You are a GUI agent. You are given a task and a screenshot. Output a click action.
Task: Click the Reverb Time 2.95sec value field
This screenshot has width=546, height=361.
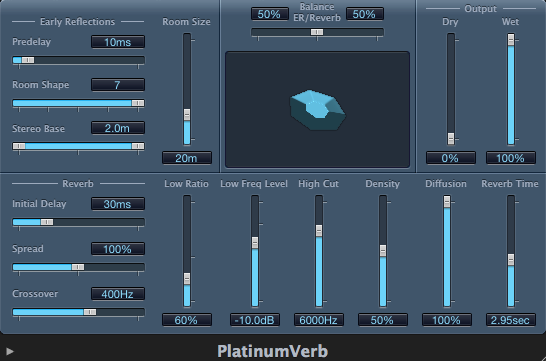coord(511,320)
